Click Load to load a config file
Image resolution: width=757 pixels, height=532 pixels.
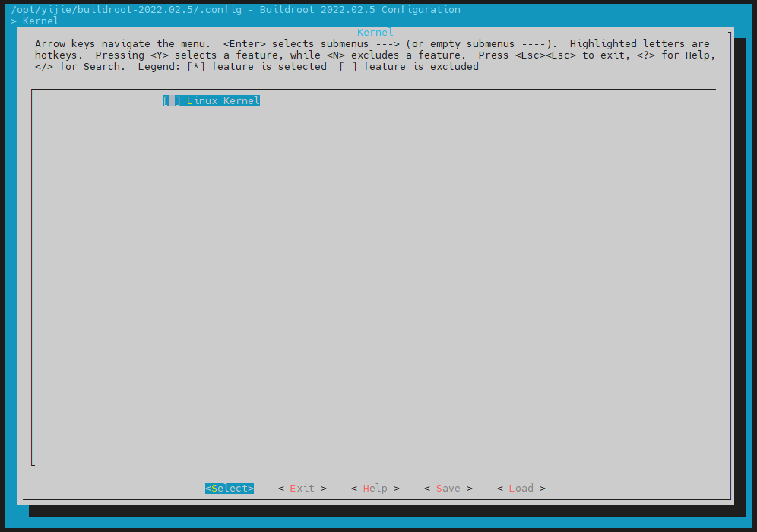[x=521, y=488]
